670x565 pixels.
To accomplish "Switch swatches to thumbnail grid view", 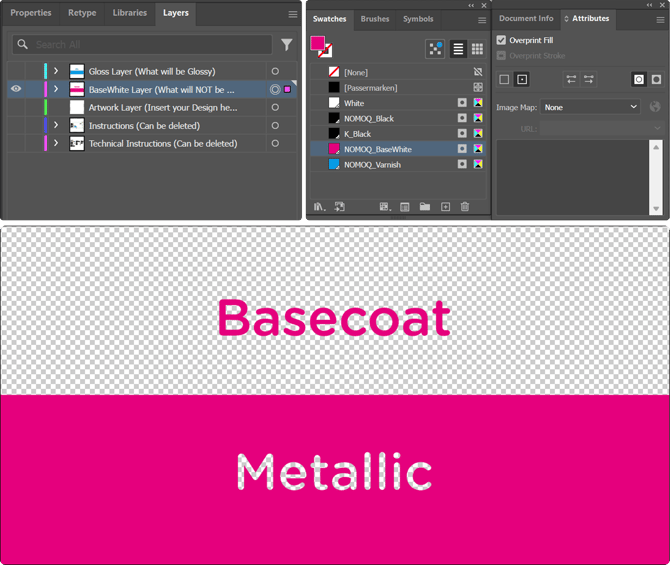I will (x=478, y=49).
